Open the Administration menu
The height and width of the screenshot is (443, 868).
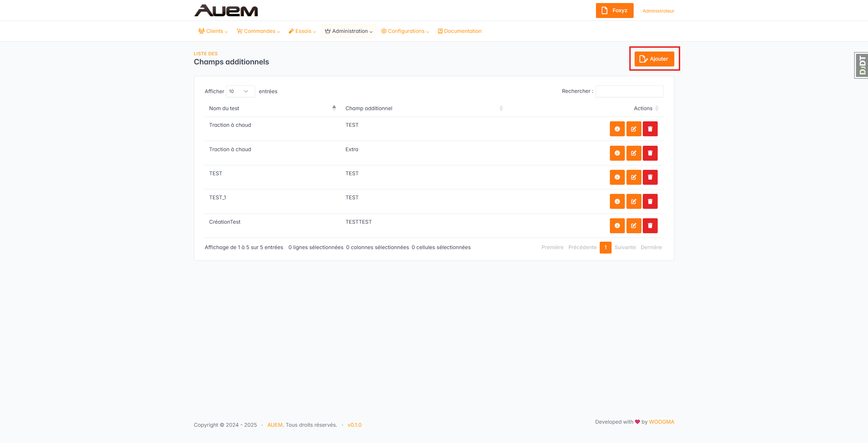click(349, 31)
